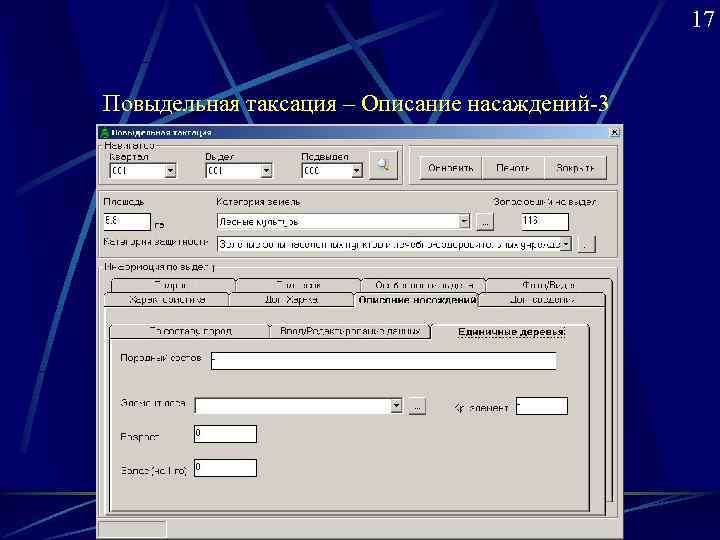This screenshot has height=540, width=720.
Task: Open the Выдел dropdown arrow
Action: click(266, 171)
